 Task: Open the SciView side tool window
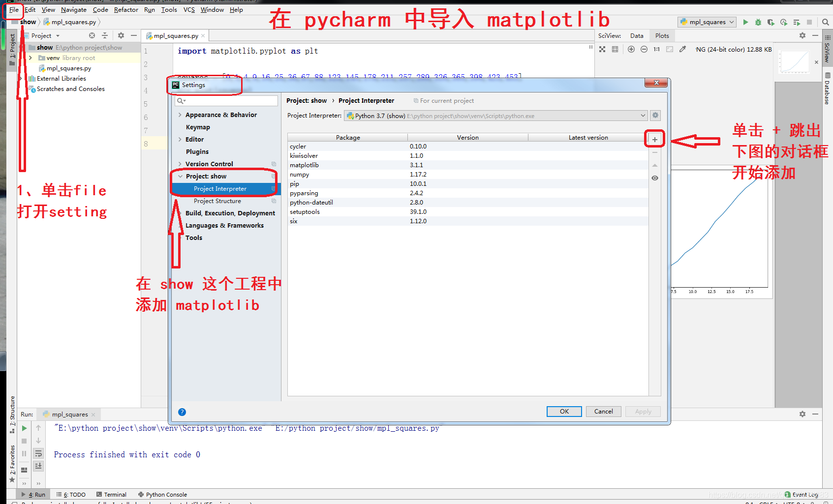pos(828,49)
